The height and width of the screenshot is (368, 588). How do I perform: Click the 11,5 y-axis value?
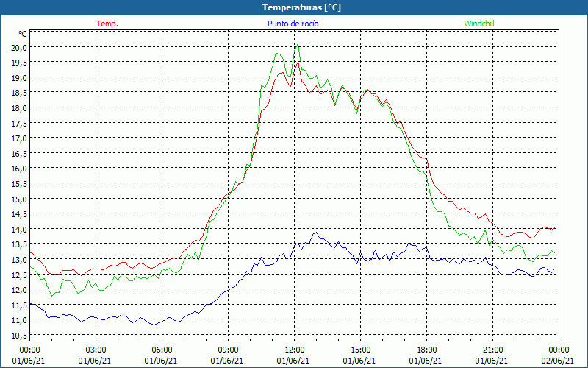(20, 305)
